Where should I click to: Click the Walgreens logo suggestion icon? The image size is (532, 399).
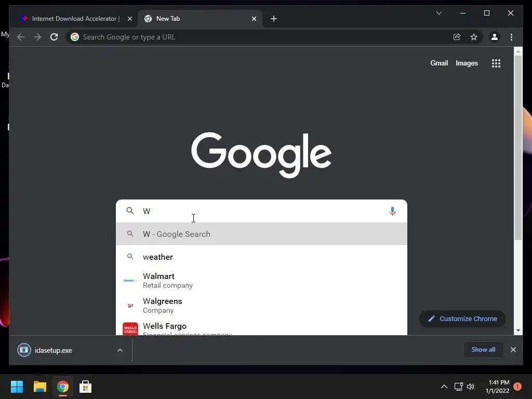pyautogui.click(x=130, y=305)
